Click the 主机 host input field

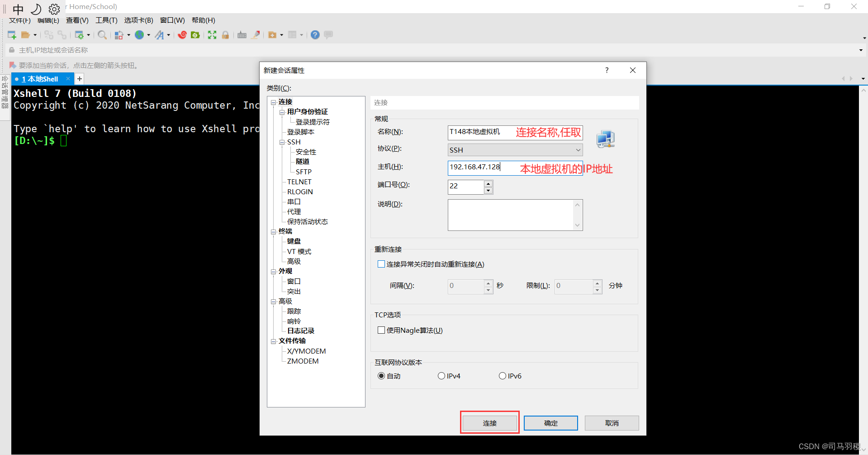(515, 168)
